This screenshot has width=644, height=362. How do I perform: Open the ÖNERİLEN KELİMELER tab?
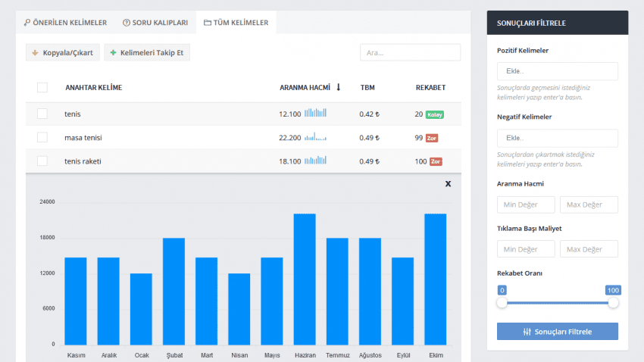(65, 23)
